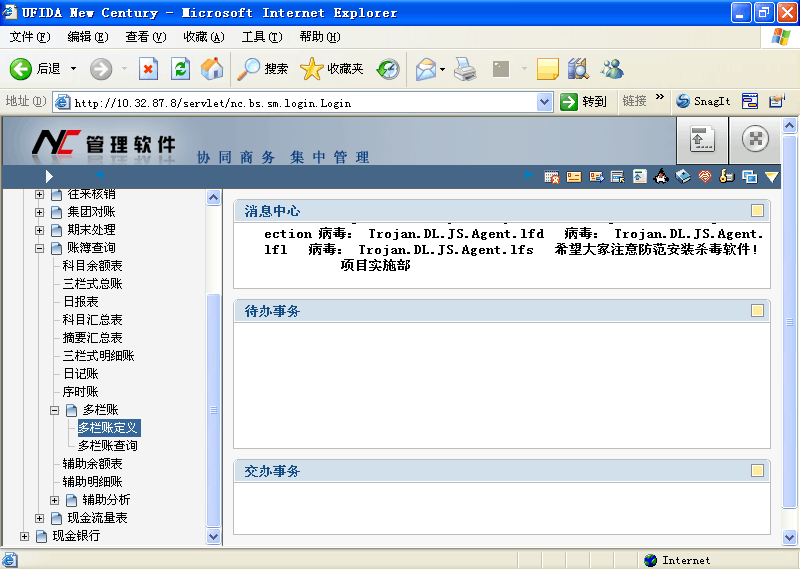The width and height of the screenshot is (800, 569).
Task: Click the gray Forward arrow button
Action: 101,69
